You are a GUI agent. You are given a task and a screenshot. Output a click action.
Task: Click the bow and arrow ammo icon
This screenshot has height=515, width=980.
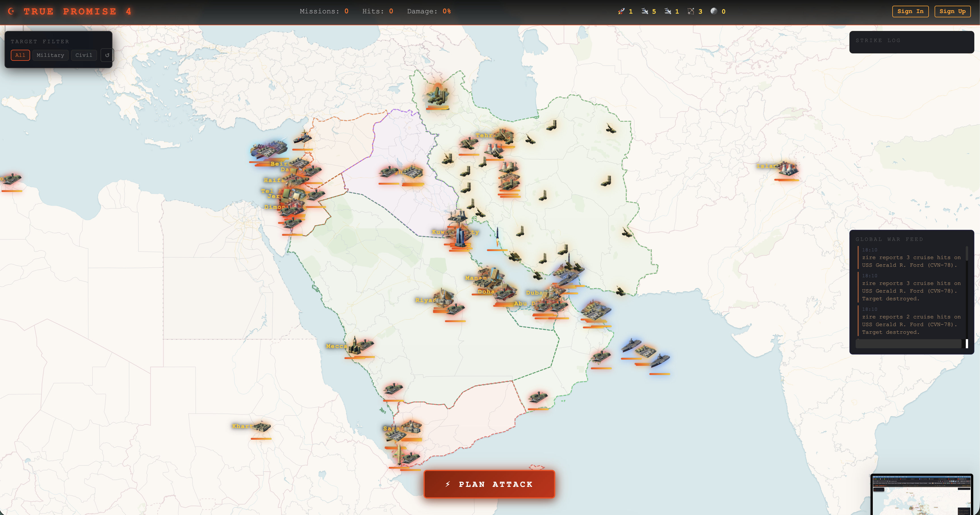(691, 11)
